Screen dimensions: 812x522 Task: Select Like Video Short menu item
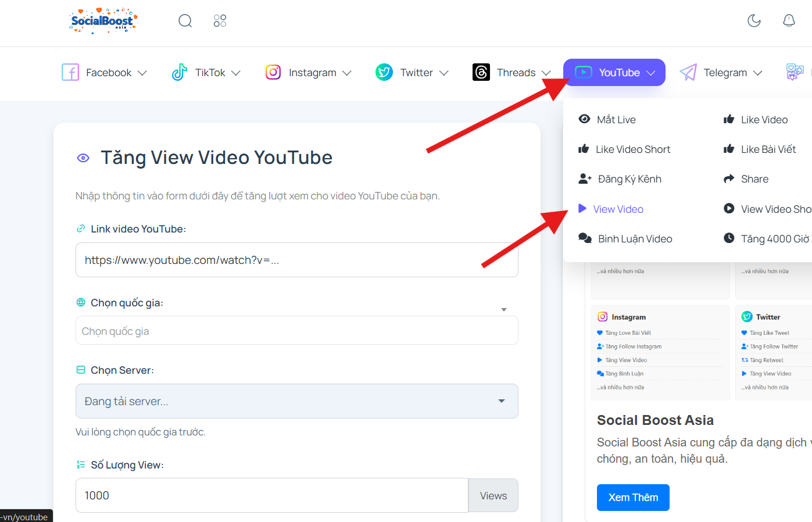tap(624, 149)
